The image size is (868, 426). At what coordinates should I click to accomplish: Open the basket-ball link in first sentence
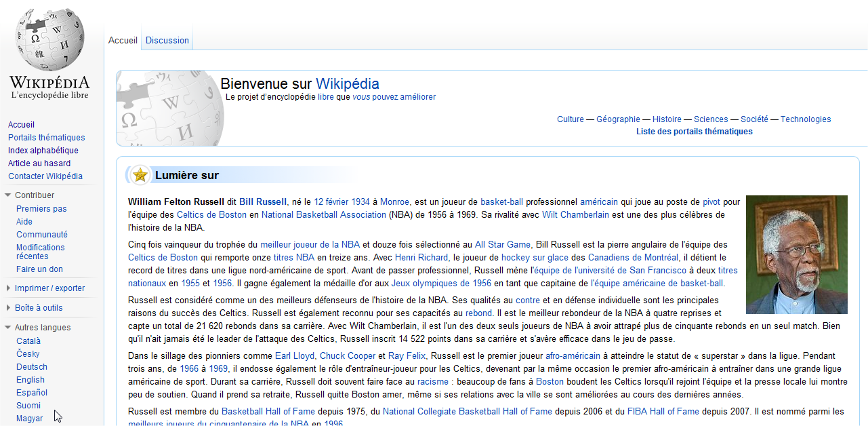502,202
